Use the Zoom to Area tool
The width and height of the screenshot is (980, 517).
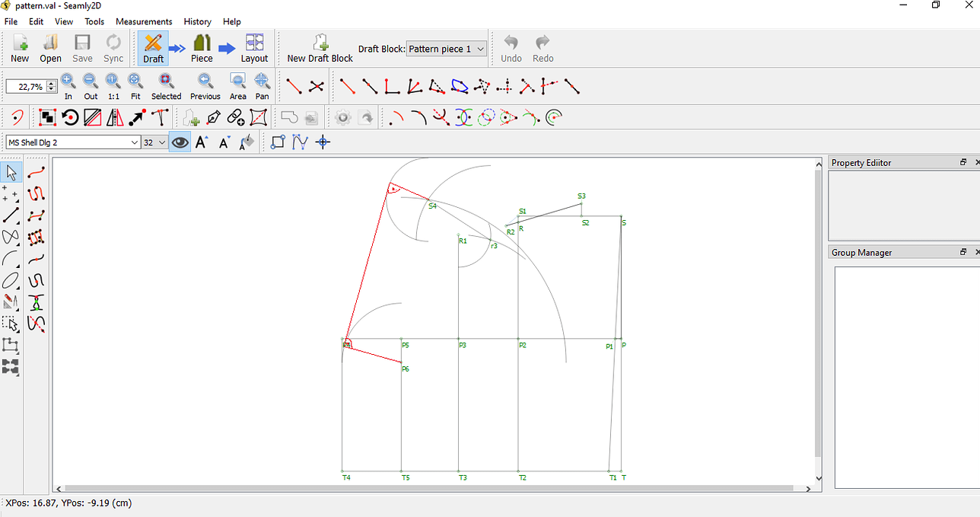(x=237, y=86)
